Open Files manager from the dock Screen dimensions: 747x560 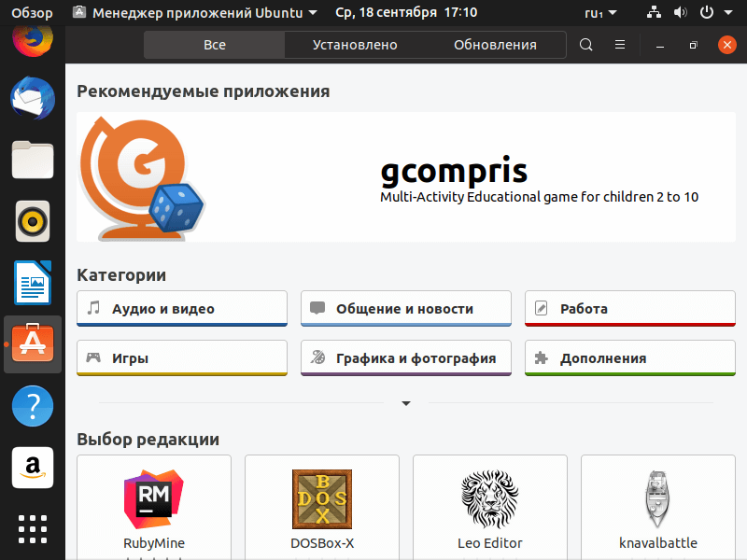click(x=33, y=160)
